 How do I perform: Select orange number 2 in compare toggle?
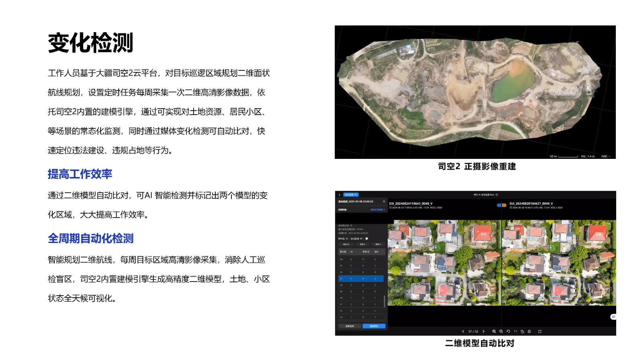point(504,205)
